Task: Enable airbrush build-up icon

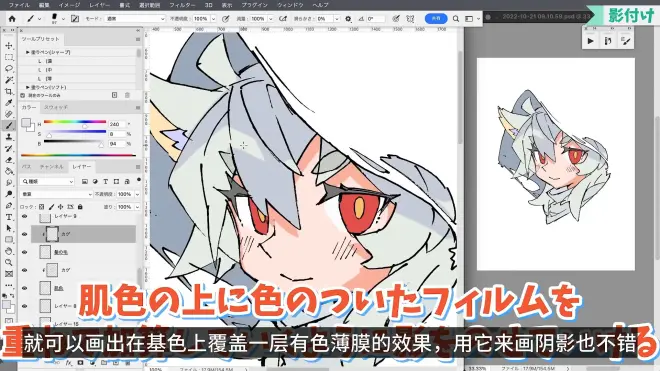Action: tap(283, 19)
